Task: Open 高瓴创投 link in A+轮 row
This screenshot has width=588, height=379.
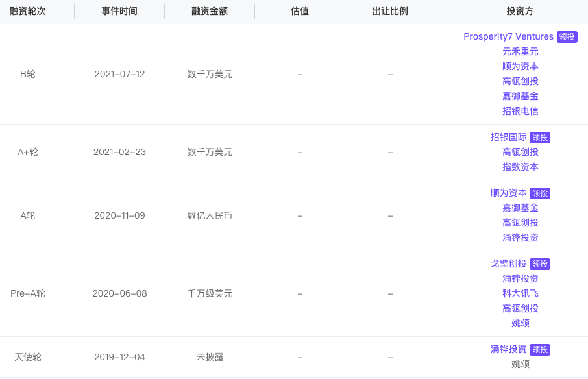Action: 520,152
